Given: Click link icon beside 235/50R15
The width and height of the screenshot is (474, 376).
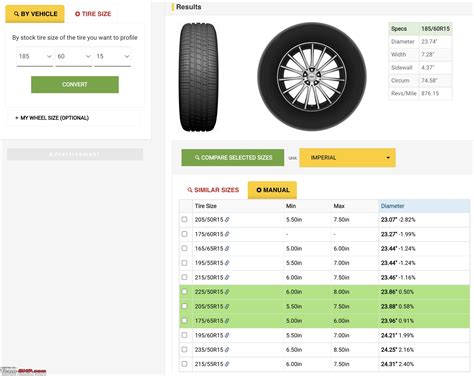Looking at the screenshot, I should (x=227, y=350).
